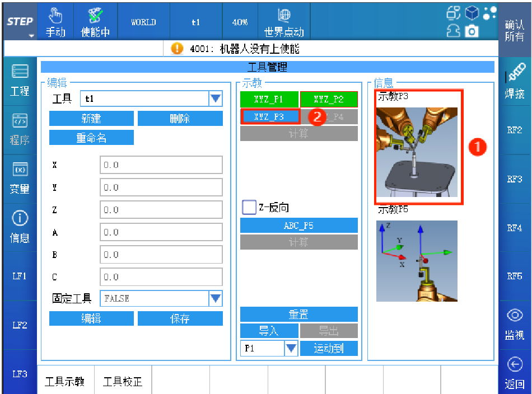
Task: Switch to the 工具示教 tab
Action: click(x=65, y=382)
